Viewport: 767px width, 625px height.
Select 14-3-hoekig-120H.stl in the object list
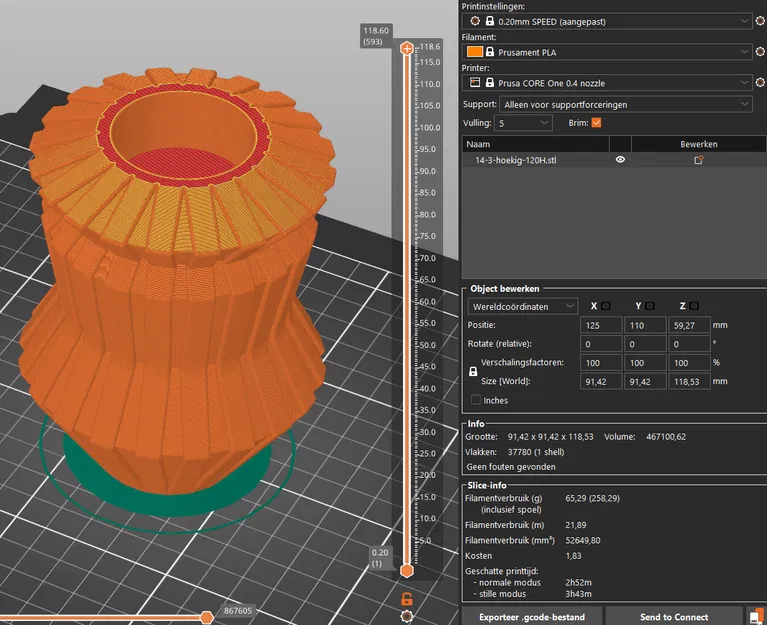(517, 160)
